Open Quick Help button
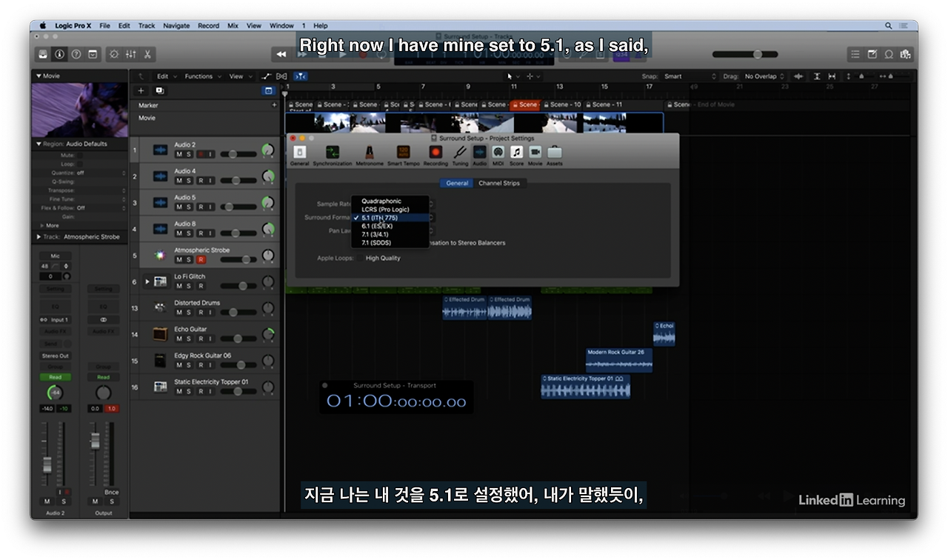This screenshot has width=948, height=560. (x=76, y=54)
